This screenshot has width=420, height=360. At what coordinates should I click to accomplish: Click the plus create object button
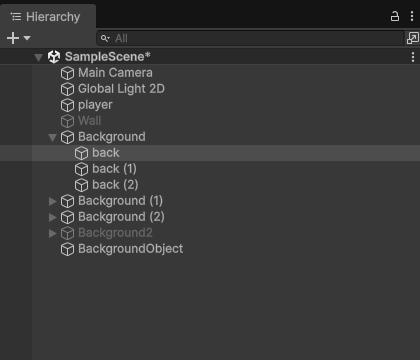pyautogui.click(x=13, y=38)
